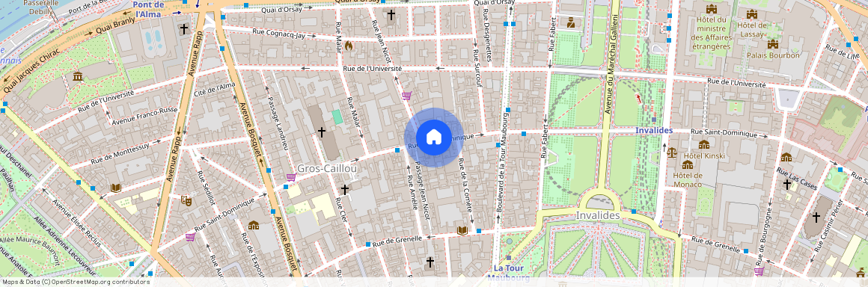Select the church cross under Rue Las Cases
This screenshot has height=287, width=868.
(786, 184)
